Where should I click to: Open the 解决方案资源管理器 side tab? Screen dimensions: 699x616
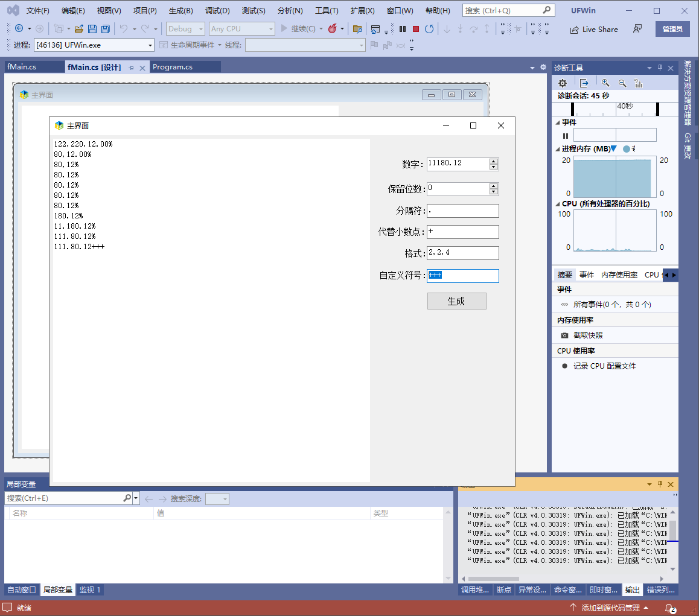click(x=688, y=92)
